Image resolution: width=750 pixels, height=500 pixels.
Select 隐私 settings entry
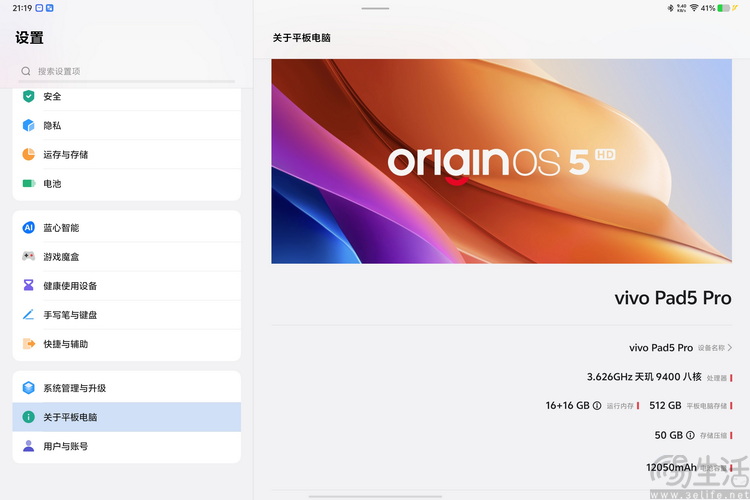click(x=127, y=125)
